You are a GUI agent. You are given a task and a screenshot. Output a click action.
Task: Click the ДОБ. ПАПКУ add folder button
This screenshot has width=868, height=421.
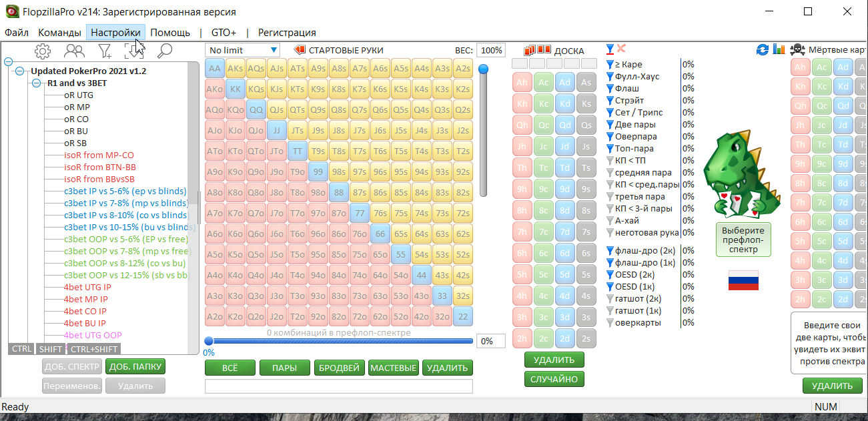[135, 366]
